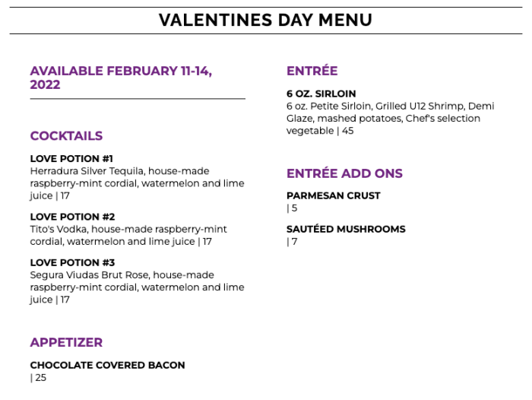Click the 25 price under Chocolate Covered Bacon
532x400 pixels.
tap(39, 377)
